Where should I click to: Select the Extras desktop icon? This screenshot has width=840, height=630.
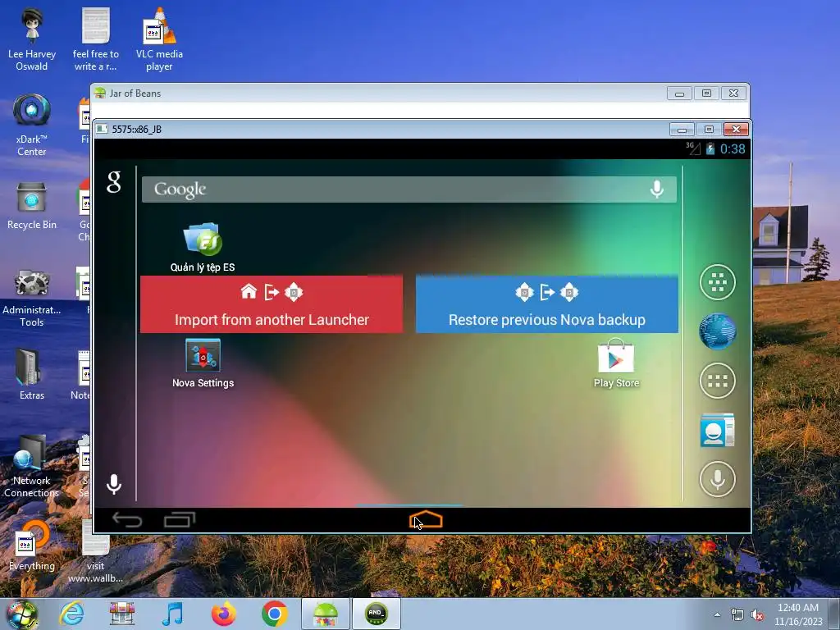tap(32, 374)
